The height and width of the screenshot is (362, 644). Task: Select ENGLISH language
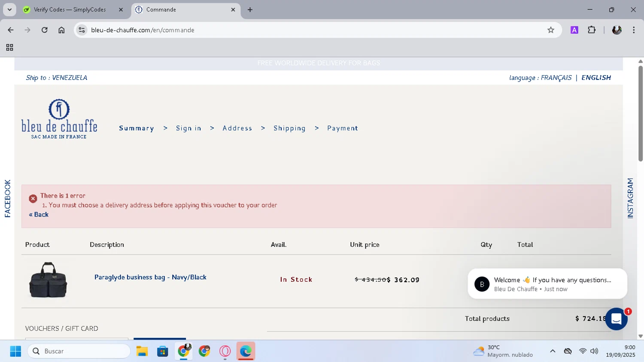coord(596,78)
